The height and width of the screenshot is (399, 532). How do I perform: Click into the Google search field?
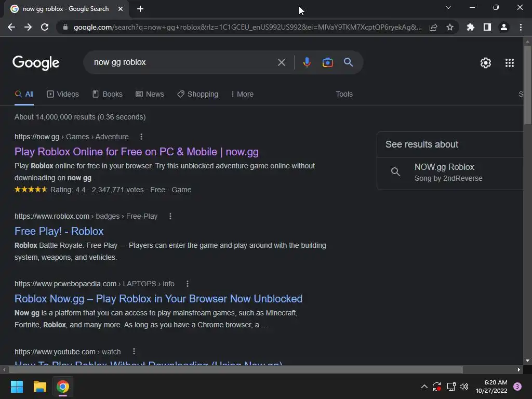click(183, 62)
